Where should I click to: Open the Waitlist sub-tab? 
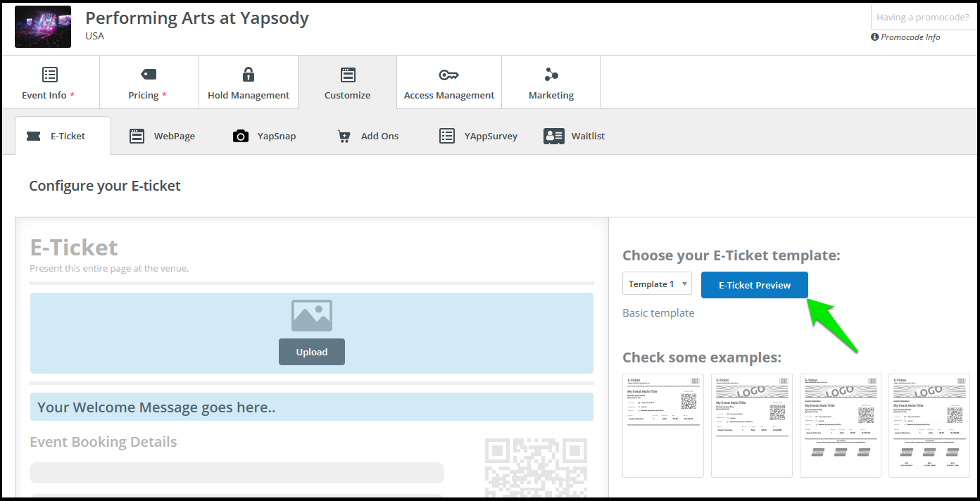coord(574,136)
